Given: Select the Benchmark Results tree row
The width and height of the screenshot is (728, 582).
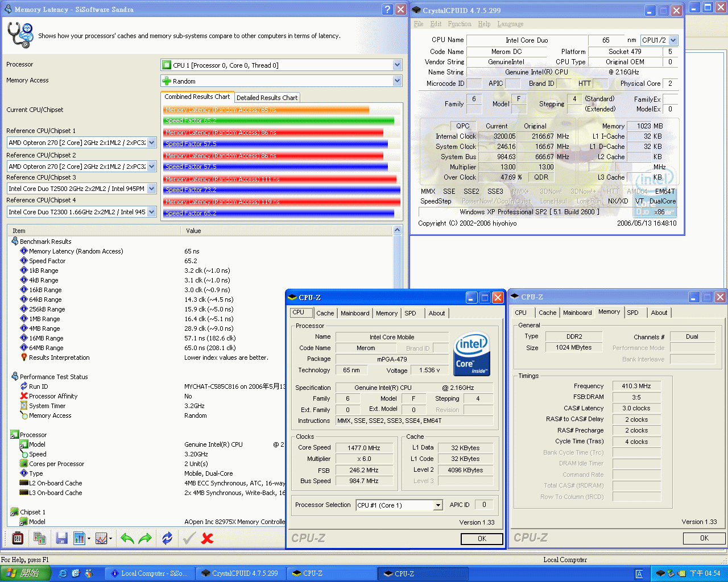Looking at the screenshot, I should 45,242.
